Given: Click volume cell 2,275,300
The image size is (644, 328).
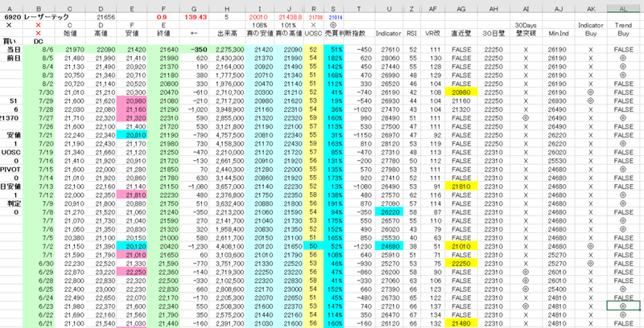Looking at the screenshot, I should click(x=227, y=50).
